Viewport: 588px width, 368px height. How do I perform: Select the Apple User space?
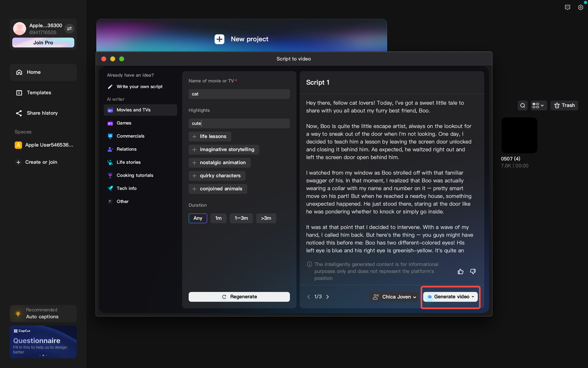tap(44, 145)
